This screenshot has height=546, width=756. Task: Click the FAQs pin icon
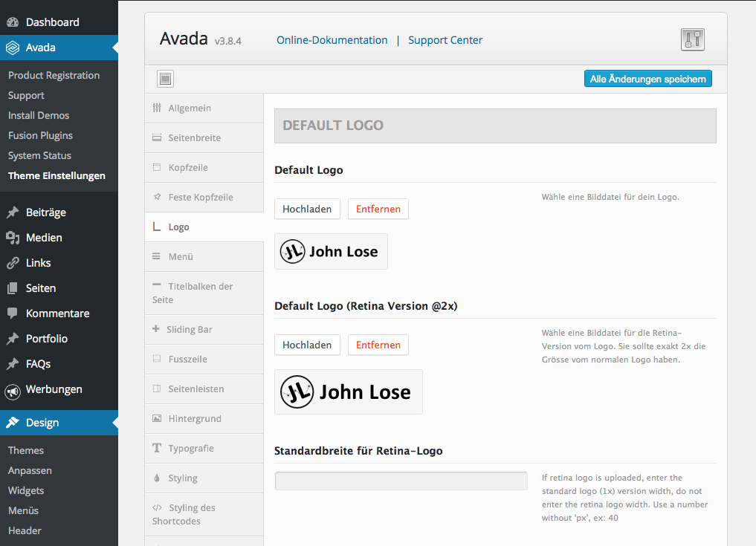pyautogui.click(x=13, y=364)
